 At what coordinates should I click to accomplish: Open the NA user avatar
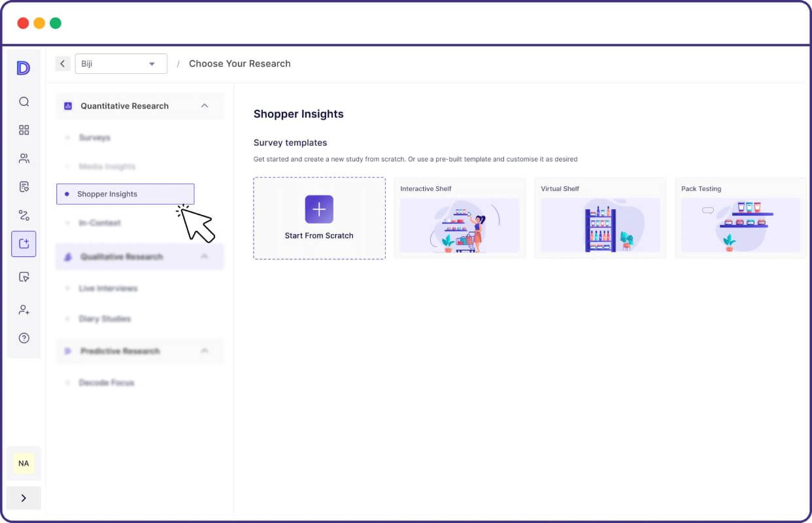click(x=24, y=464)
